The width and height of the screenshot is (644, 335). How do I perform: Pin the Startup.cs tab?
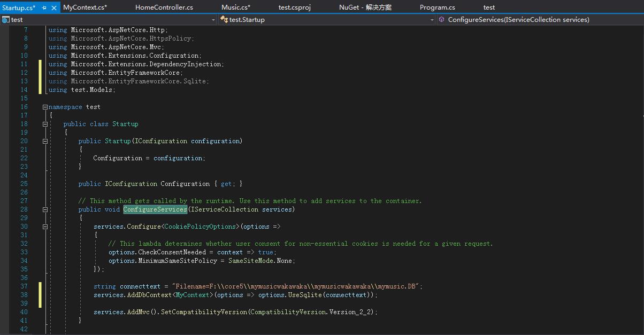(44, 7)
